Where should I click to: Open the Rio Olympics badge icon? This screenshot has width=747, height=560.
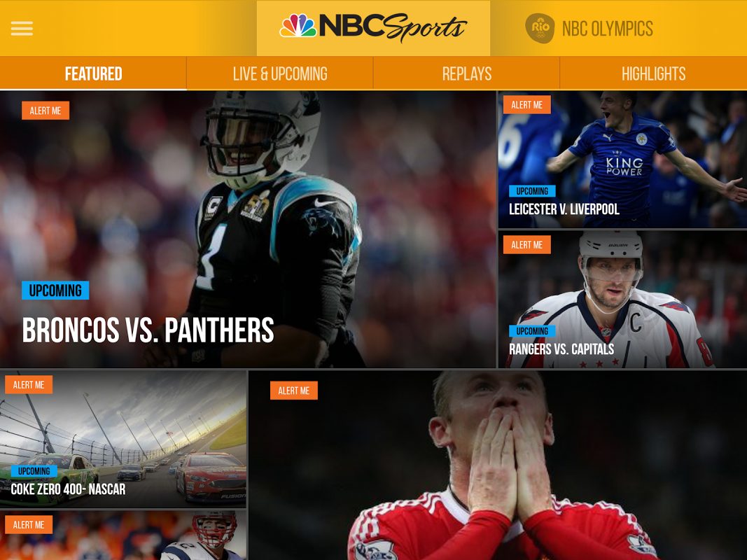tap(540, 28)
